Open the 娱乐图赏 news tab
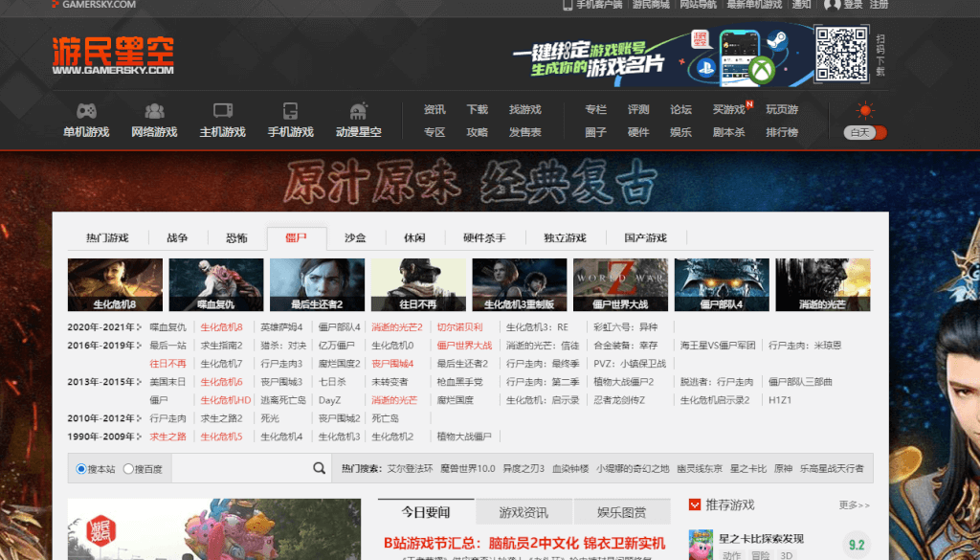Viewport: 980px width, 560px height. pos(622,512)
